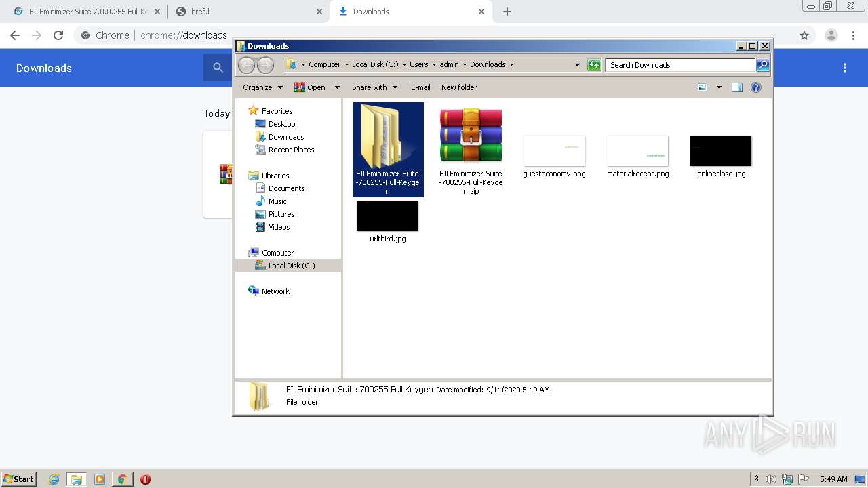Click Computer in the address bar
Screen dimensions: 868x488
pos(324,64)
